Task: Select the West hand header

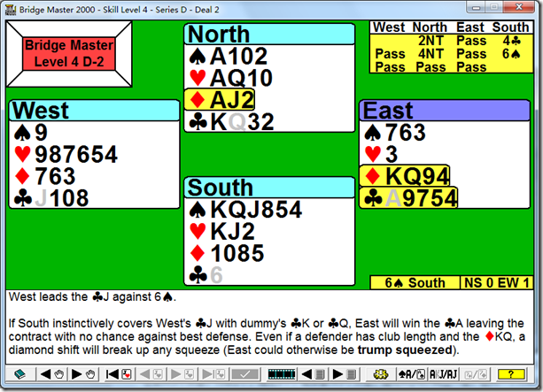Action: pos(94,111)
